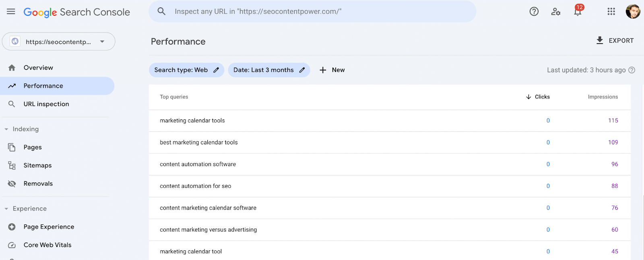The height and width of the screenshot is (260, 644).
Task: Click the Performance page heading
Action: (x=178, y=42)
